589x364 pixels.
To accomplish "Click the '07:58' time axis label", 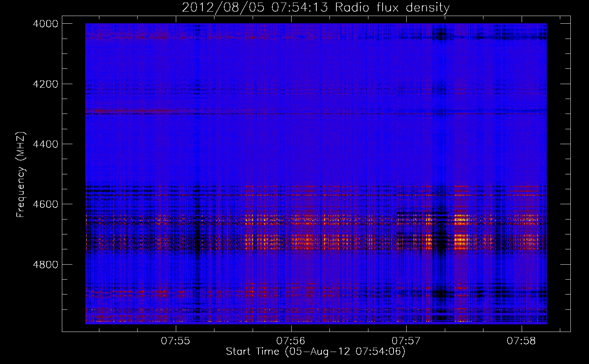I will click(x=521, y=341).
